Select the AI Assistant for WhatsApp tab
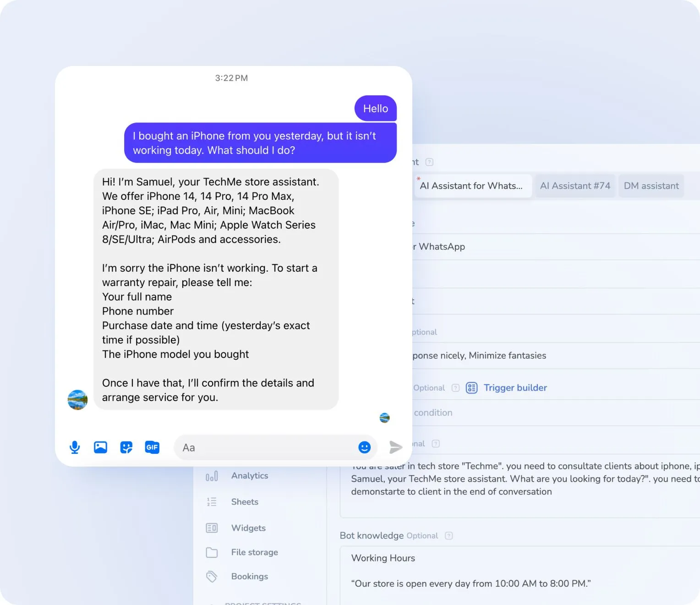 [x=472, y=186]
